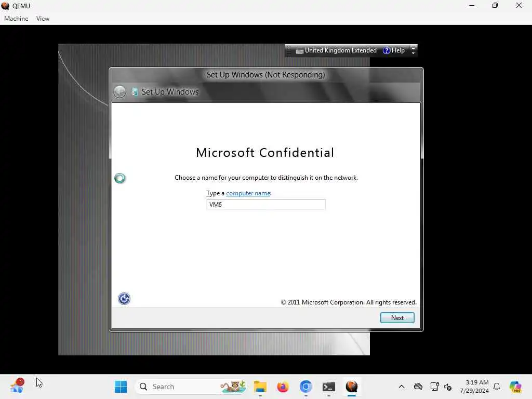
Task: Follow the computer name help link
Action: [x=248, y=193]
